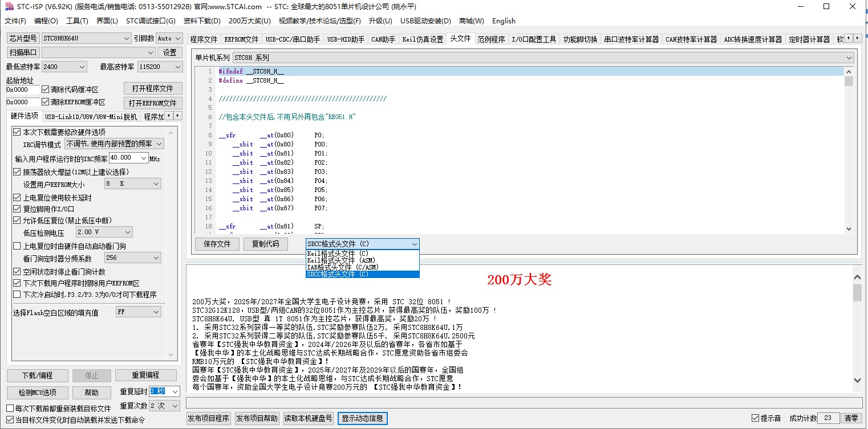This screenshot has width=868, height=429.
Task: Open 最低波特率 2400 dropdown
Action: [x=64, y=67]
